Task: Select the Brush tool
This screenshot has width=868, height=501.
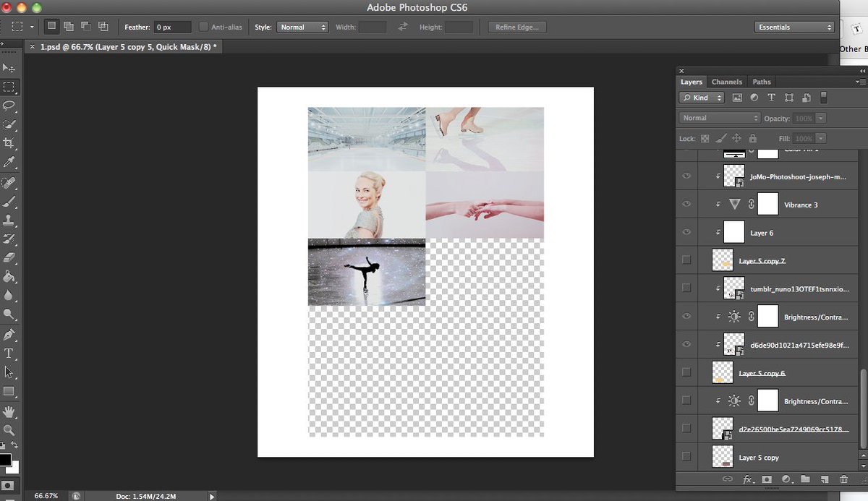Action: tap(9, 201)
